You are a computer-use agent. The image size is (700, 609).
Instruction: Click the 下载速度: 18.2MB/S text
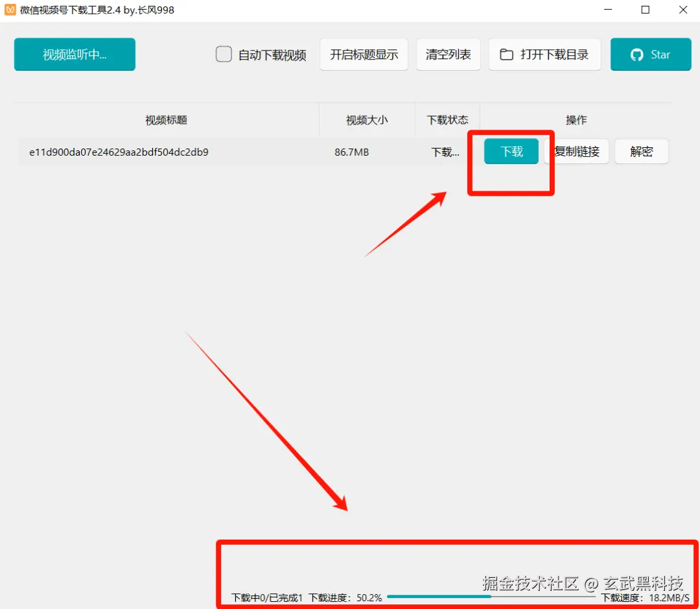point(645,598)
